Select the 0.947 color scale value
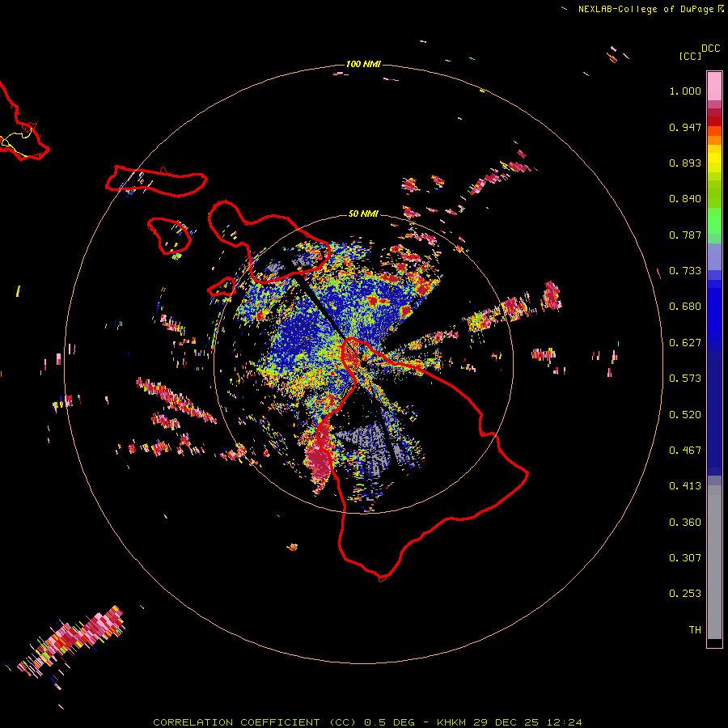Image resolution: width=728 pixels, height=728 pixels. pos(685,127)
